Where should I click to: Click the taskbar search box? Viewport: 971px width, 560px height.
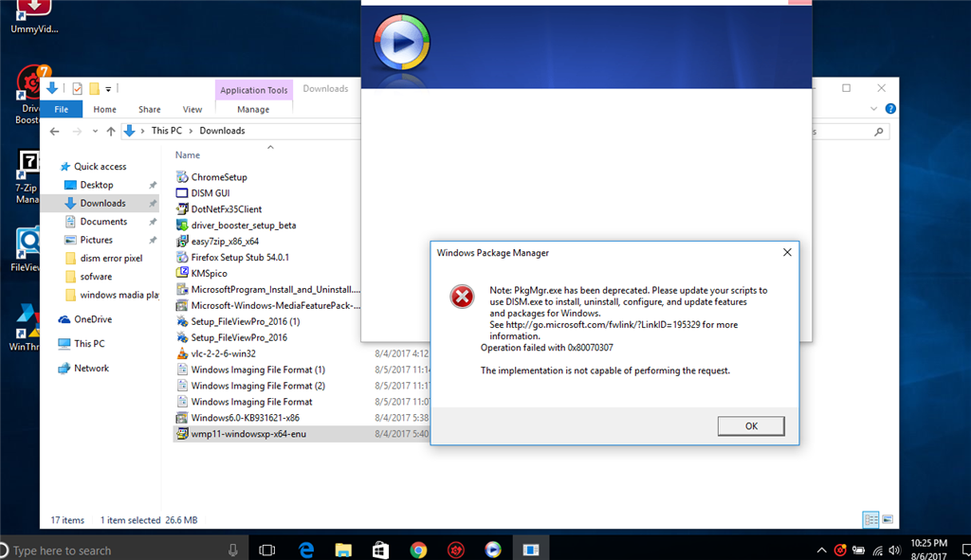(118, 551)
